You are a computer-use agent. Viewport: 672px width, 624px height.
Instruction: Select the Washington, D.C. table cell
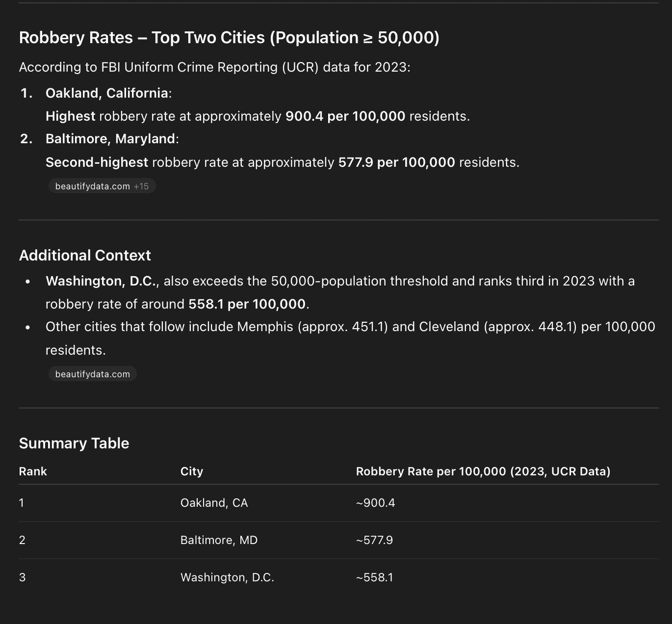tap(227, 577)
